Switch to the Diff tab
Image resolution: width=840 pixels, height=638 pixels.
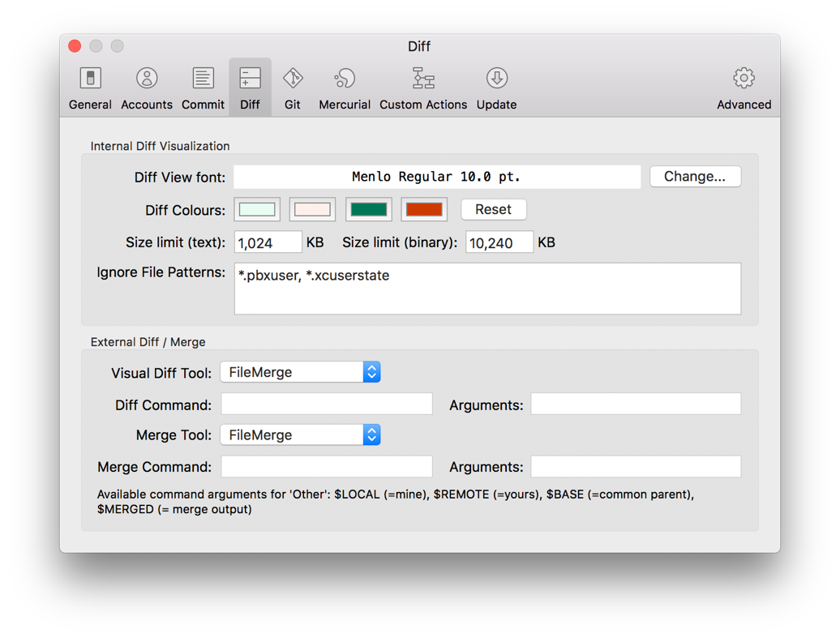[x=251, y=88]
